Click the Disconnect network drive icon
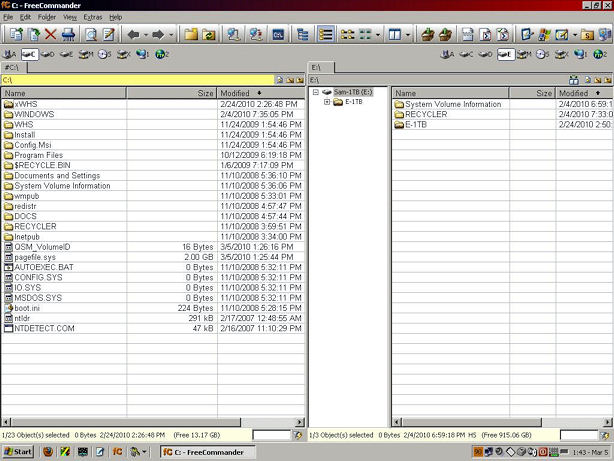The height and width of the screenshot is (461, 614). point(256,34)
